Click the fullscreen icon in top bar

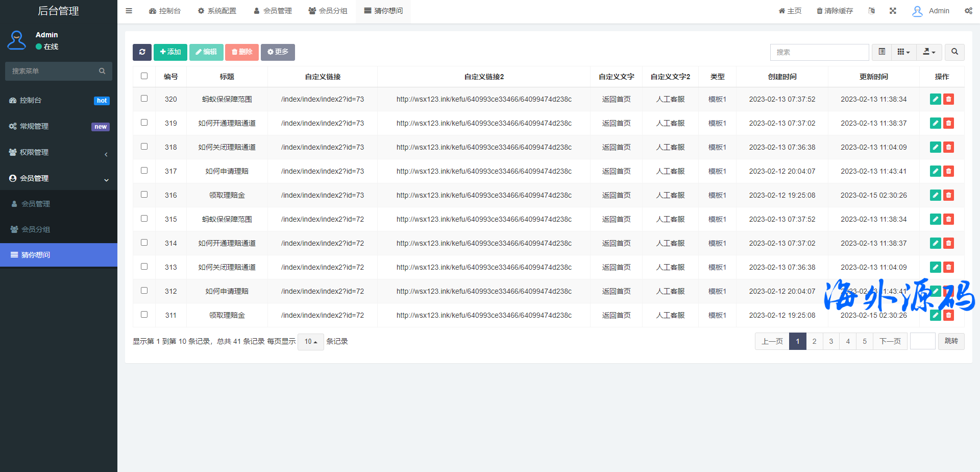(893, 11)
